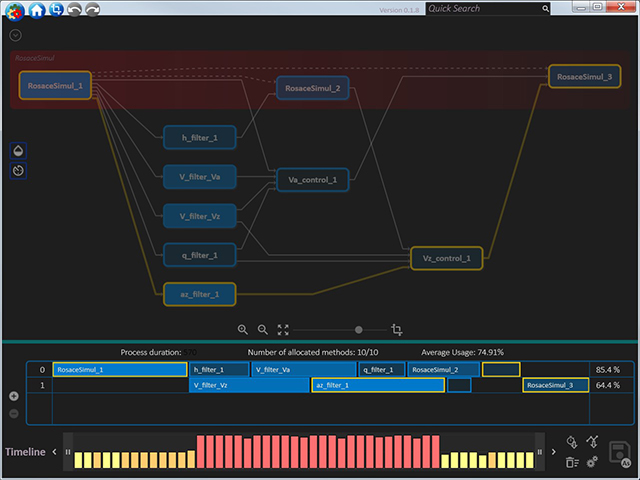The width and height of the screenshot is (640, 480).
Task: Grab the left timeline range handle
Action: pyautogui.click(x=68, y=451)
